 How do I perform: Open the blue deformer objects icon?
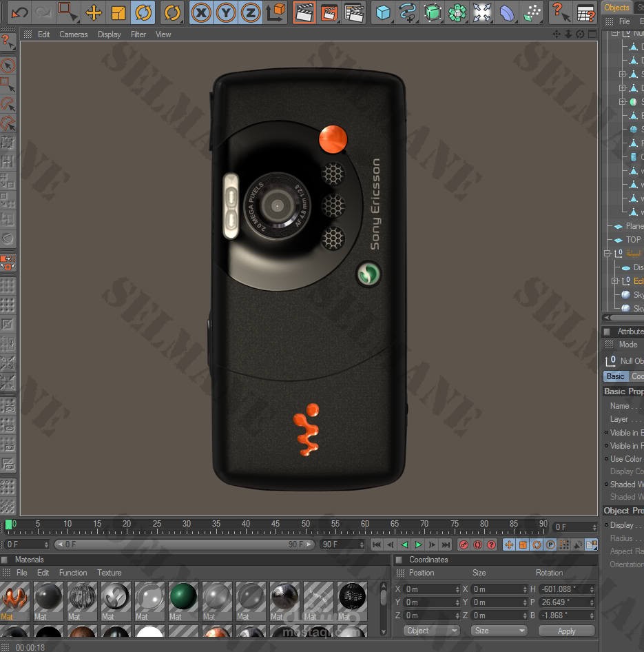click(507, 12)
